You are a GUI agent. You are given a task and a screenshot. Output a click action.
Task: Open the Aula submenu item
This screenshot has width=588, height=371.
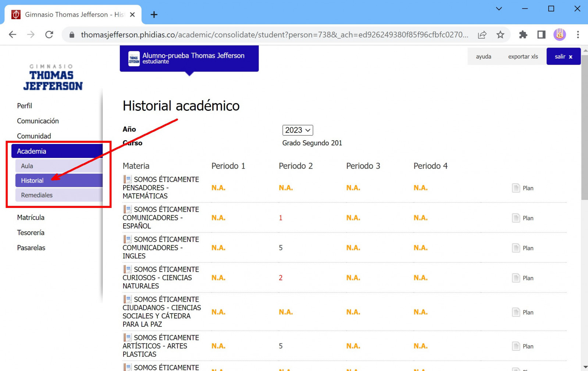pyautogui.click(x=27, y=166)
